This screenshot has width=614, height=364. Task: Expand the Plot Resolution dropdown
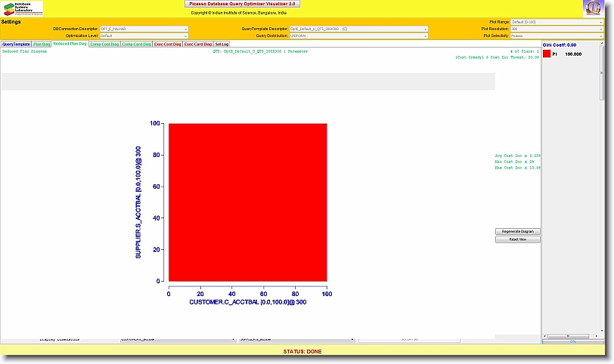point(557,29)
